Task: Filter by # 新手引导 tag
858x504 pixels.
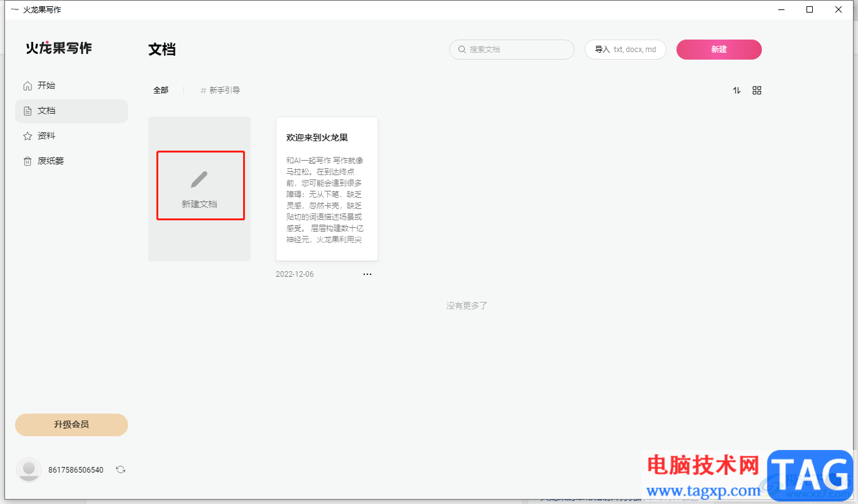Action: 220,90
